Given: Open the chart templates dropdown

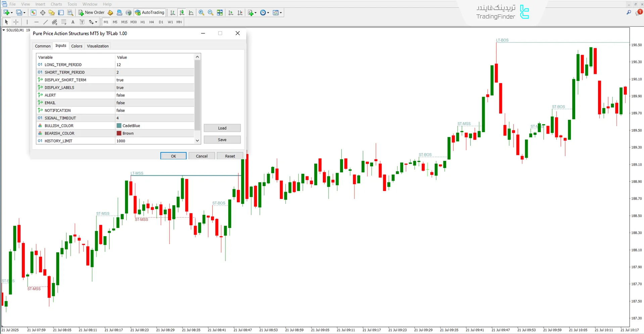Looking at the screenshot, I should click(x=281, y=13).
